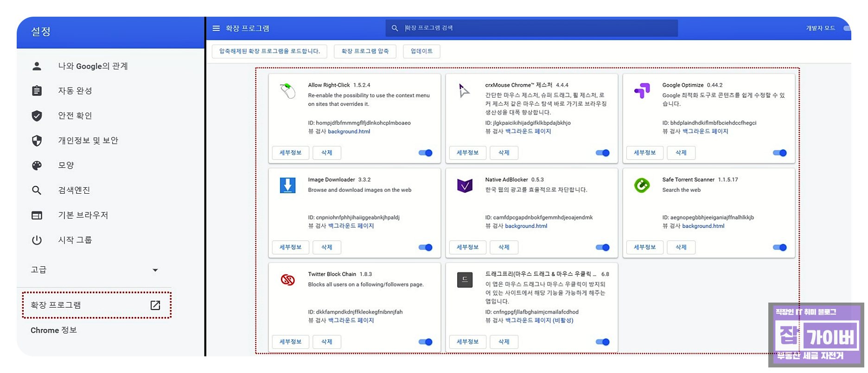This screenshot has width=868, height=373.
Task: Click the 드래그프리 extension gray icon
Action: (465, 280)
